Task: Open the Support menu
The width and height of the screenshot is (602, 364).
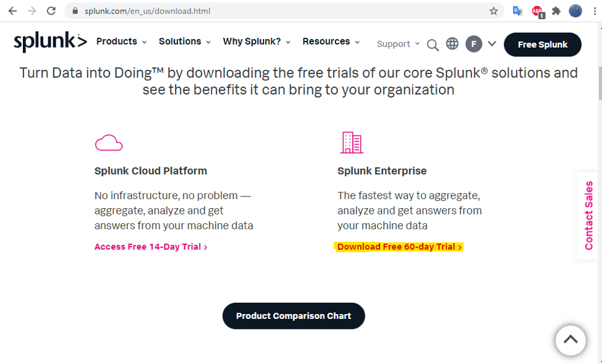Action: 398,44
